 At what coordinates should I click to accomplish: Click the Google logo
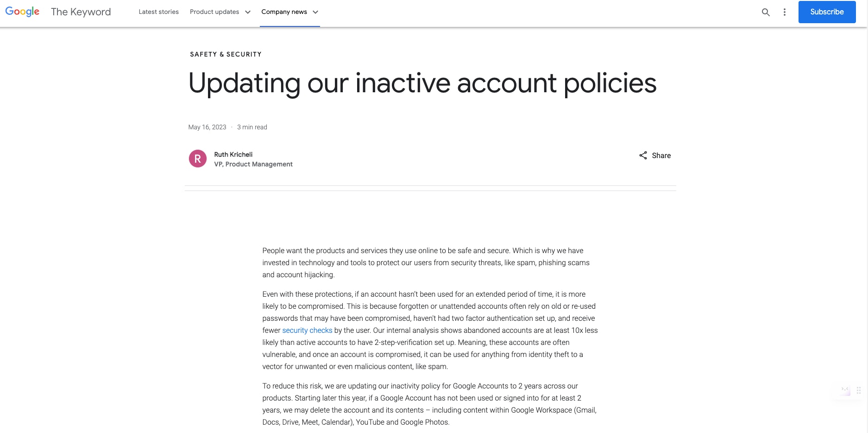22,12
